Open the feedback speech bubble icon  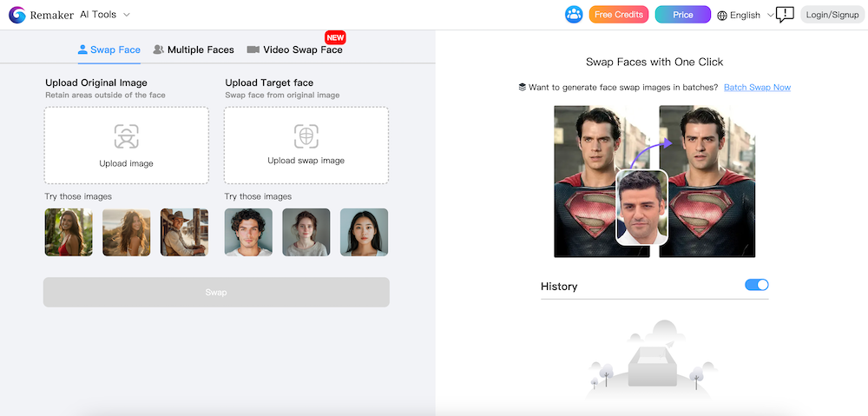(x=785, y=15)
